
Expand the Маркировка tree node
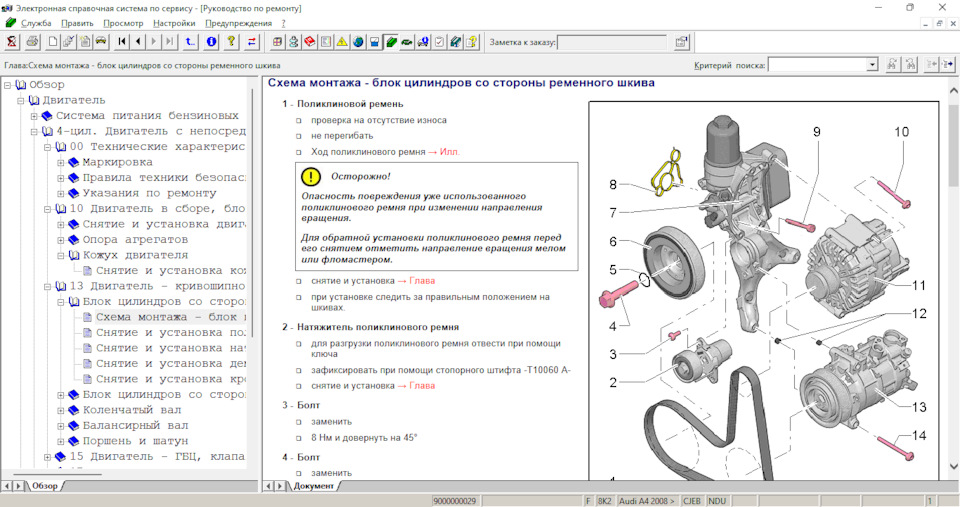click(x=61, y=162)
